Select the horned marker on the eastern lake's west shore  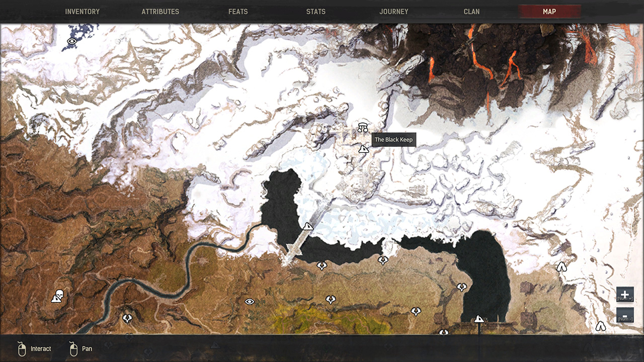coord(462,287)
